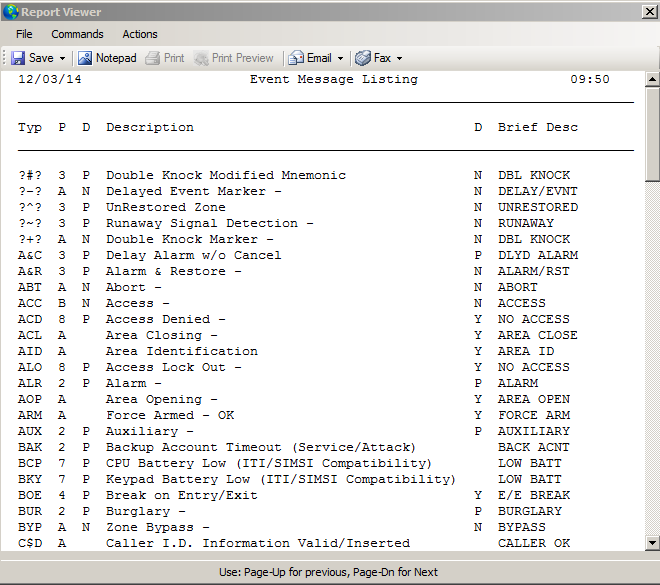
Task: Click the 'Event Message Listing' title
Action: pyautogui.click(x=334, y=79)
